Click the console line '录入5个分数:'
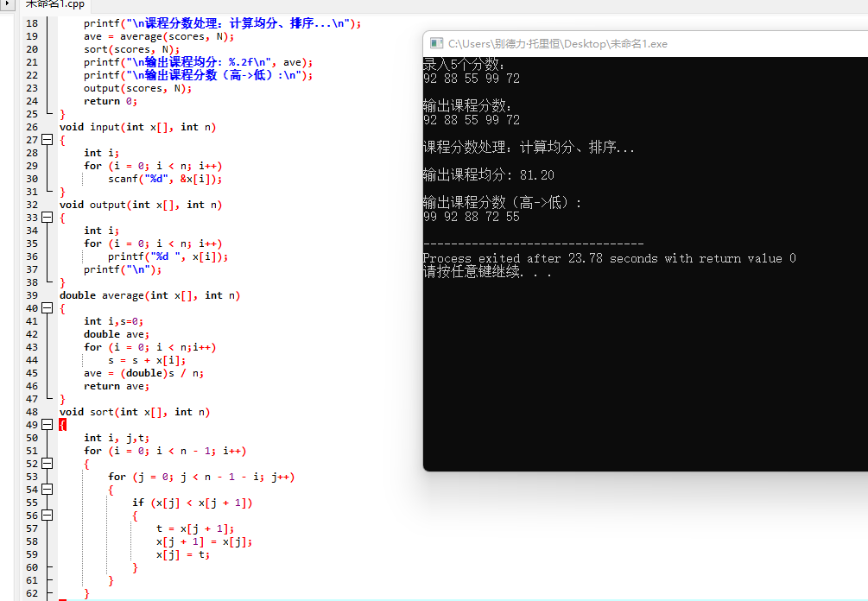This screenshot has height=601, width=868. click(464, 64)
